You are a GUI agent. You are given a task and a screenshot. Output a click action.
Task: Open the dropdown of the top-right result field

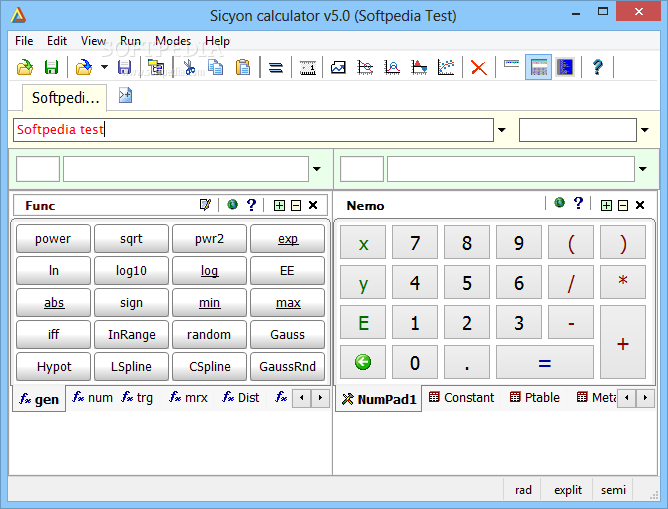tap(645, 130)
